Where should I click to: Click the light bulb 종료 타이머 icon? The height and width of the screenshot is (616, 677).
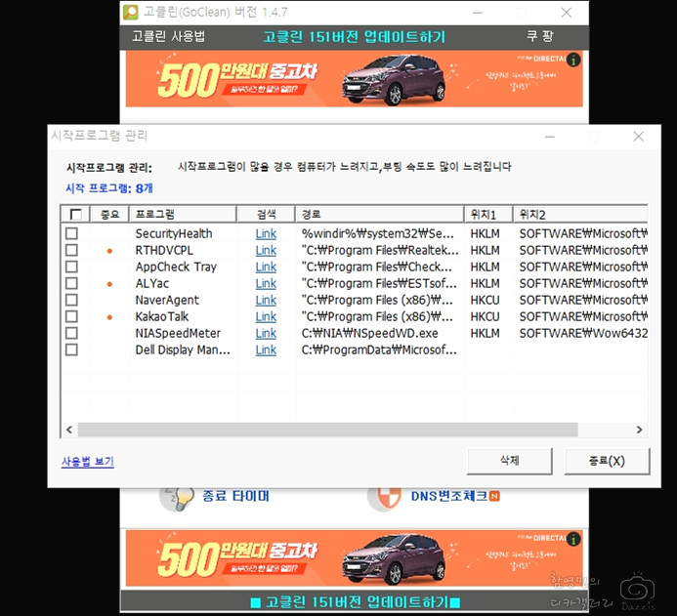pos(176,500)
